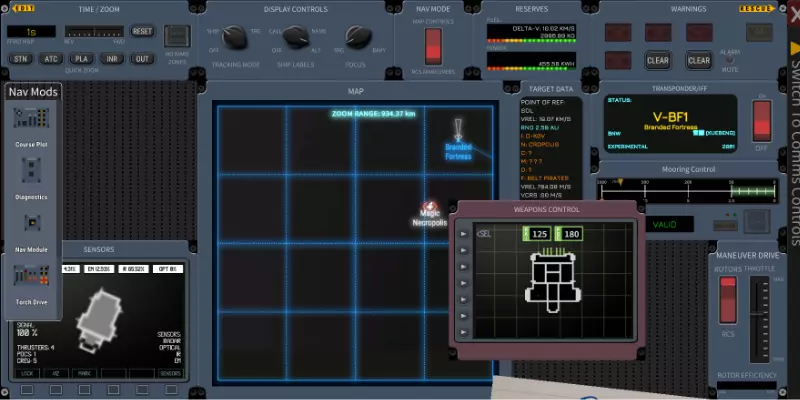This screenshot has width=800, height=400.
Task: Click the square button right of VALID display
Action: coord(757,222)
